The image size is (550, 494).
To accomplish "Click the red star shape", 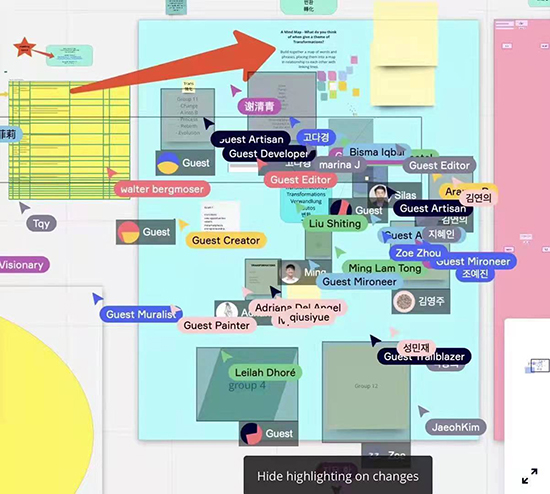I will pyautogui.click(x=25, y=47).
